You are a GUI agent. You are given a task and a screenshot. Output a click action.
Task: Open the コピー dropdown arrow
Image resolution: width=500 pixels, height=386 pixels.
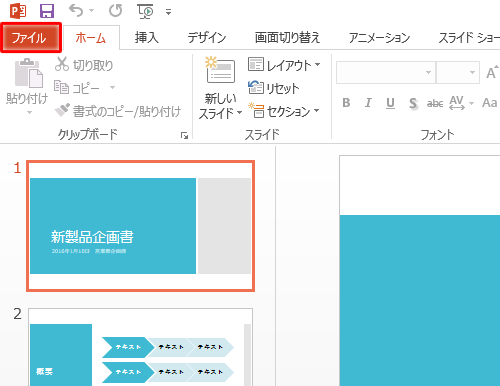(113, 88)
